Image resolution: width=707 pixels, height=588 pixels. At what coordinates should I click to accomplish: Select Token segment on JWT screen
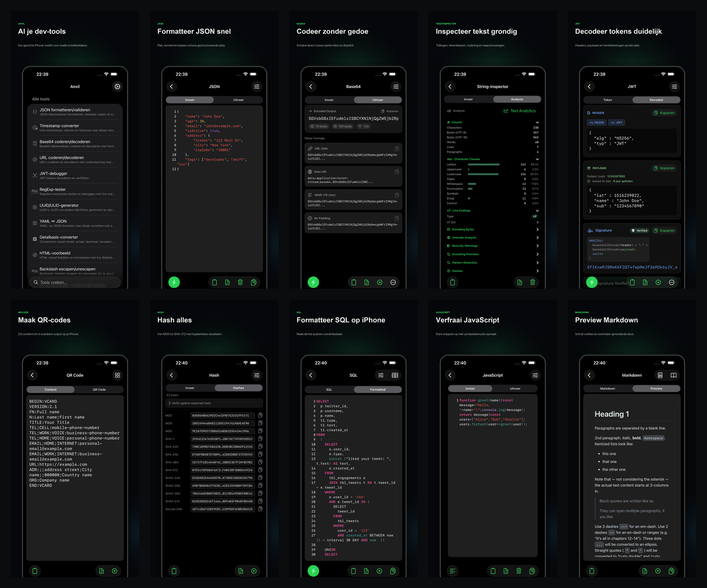click(x=608, y=100)
